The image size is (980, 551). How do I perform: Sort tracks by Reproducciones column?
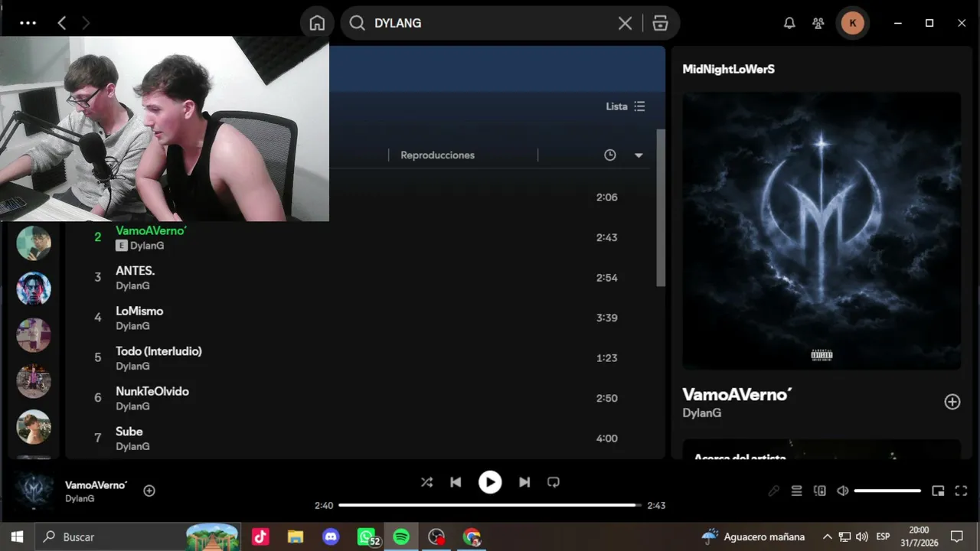437,155
